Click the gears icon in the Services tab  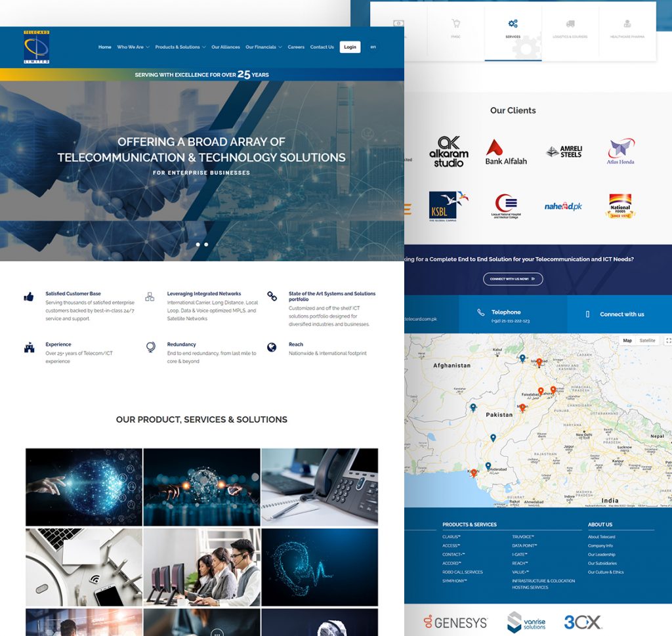point(513,23)
